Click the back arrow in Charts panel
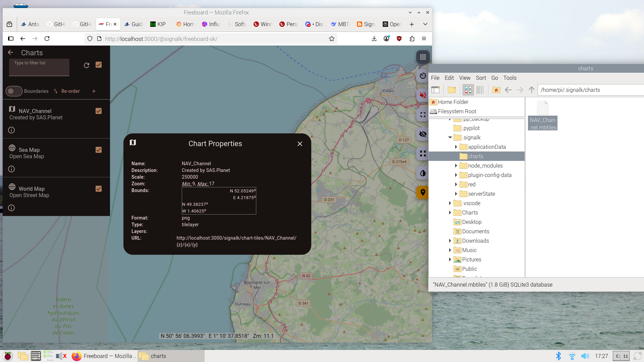Viewport: 644px width, 362px height. [x=10, y=53]
